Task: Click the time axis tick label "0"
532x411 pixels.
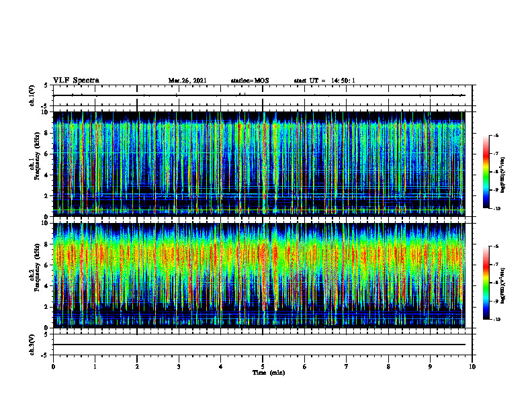Action: click(53, 367)
